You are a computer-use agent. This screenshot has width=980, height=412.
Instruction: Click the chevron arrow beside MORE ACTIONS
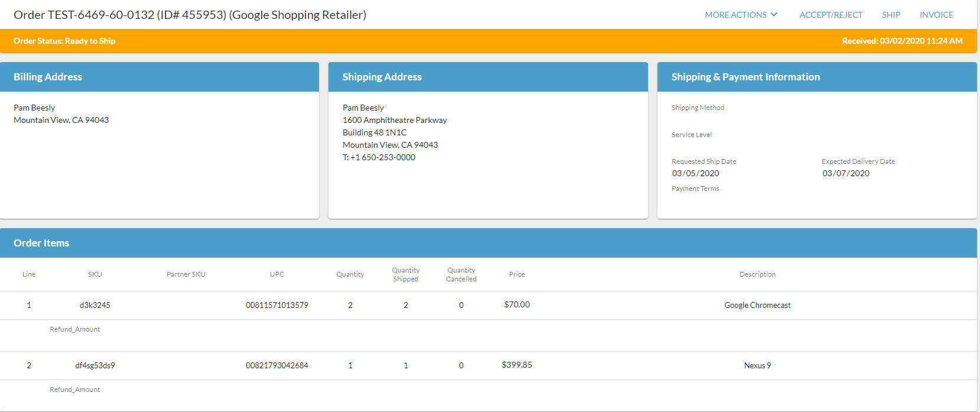click(x=774, y=15)
